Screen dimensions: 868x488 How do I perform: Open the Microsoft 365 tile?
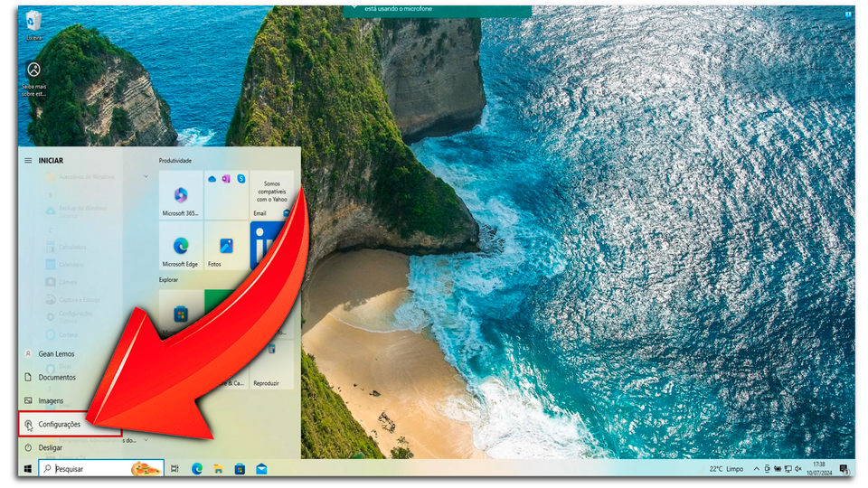point(181,195)
